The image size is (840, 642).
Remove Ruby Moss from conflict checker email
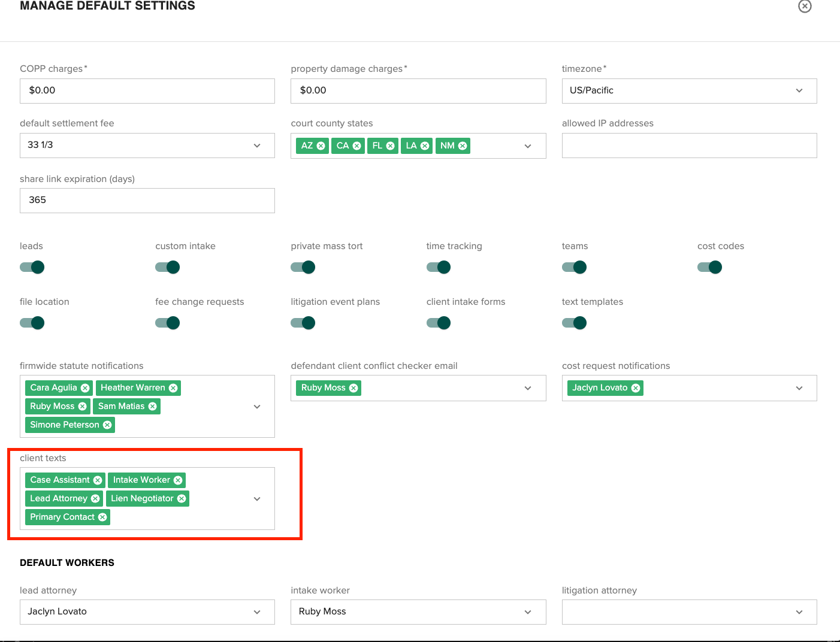353,388
